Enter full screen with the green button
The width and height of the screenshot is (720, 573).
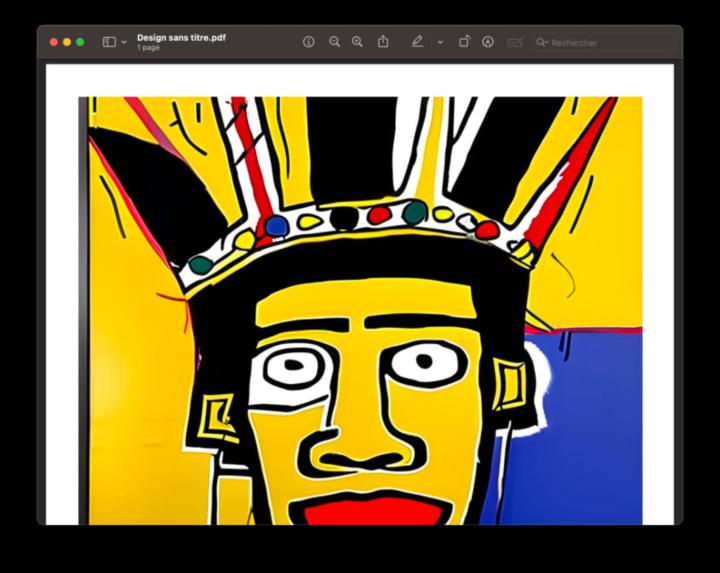pyautogui.click(x=80, y=42)
